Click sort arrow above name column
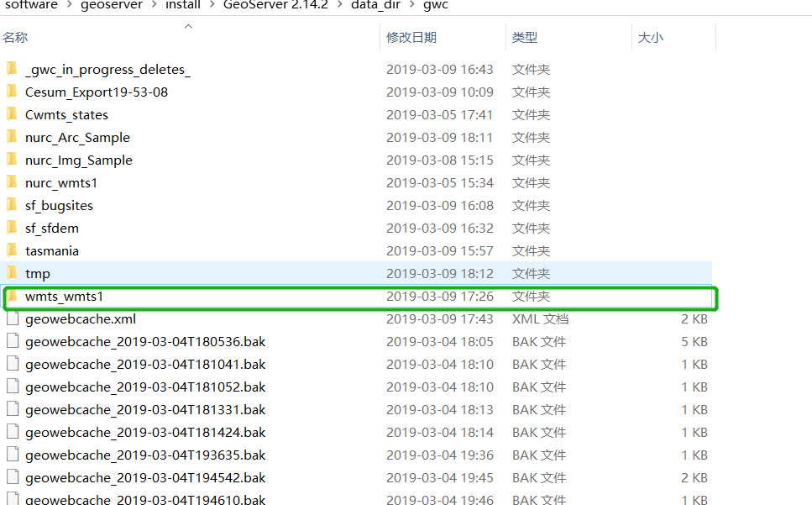 [188, 26]
